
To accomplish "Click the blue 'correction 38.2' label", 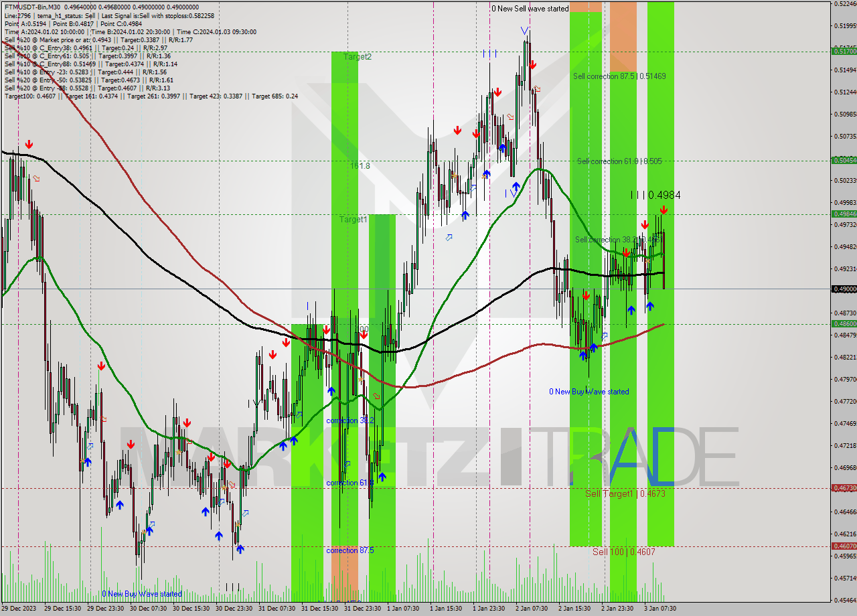I will coord(350,420).
